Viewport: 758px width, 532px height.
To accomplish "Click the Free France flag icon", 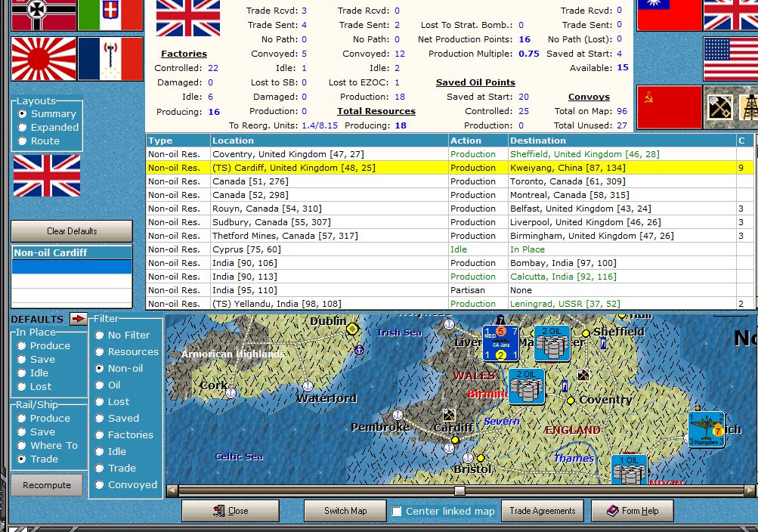I will pos(110,59).
